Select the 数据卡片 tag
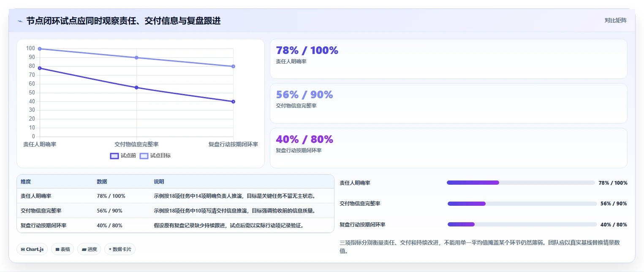 coord(120,249)
